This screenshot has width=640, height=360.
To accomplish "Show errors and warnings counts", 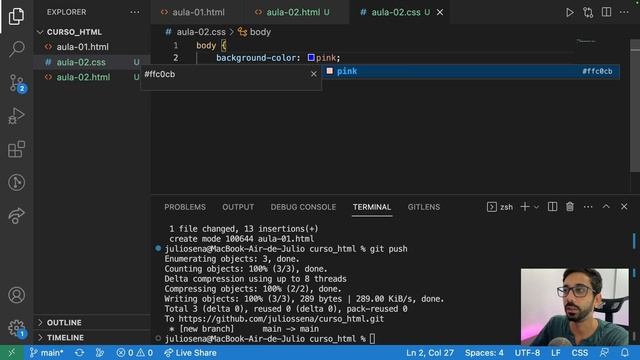I will pos(135,353).
